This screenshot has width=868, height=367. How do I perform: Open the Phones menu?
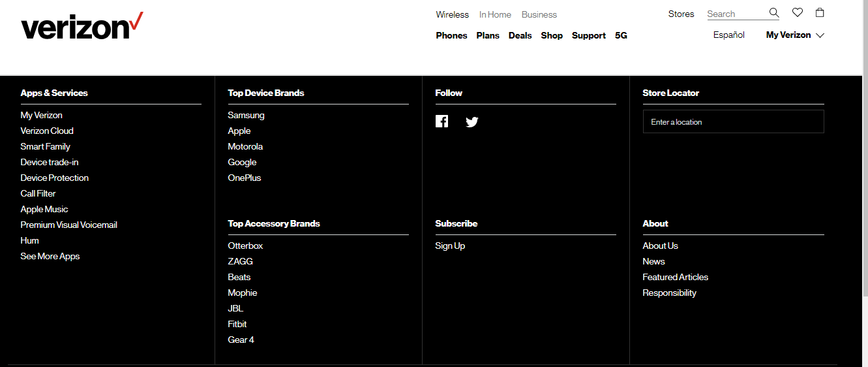(451, 35)
